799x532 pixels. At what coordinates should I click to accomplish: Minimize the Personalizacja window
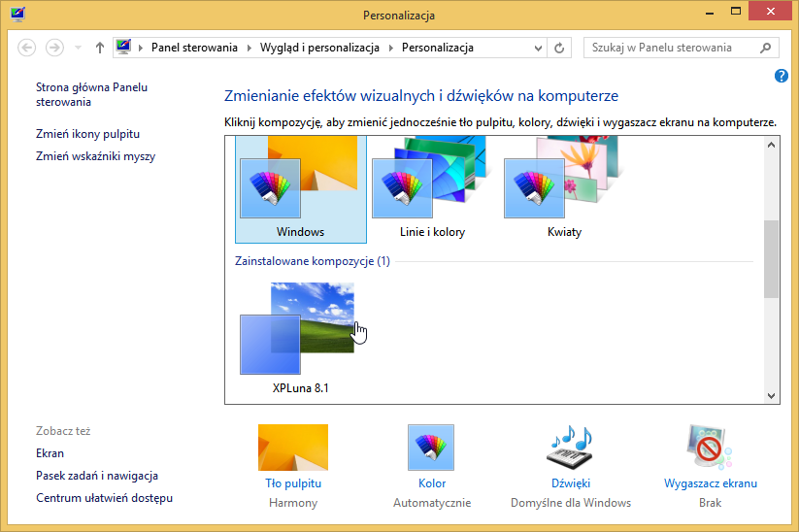click(710, 12)
